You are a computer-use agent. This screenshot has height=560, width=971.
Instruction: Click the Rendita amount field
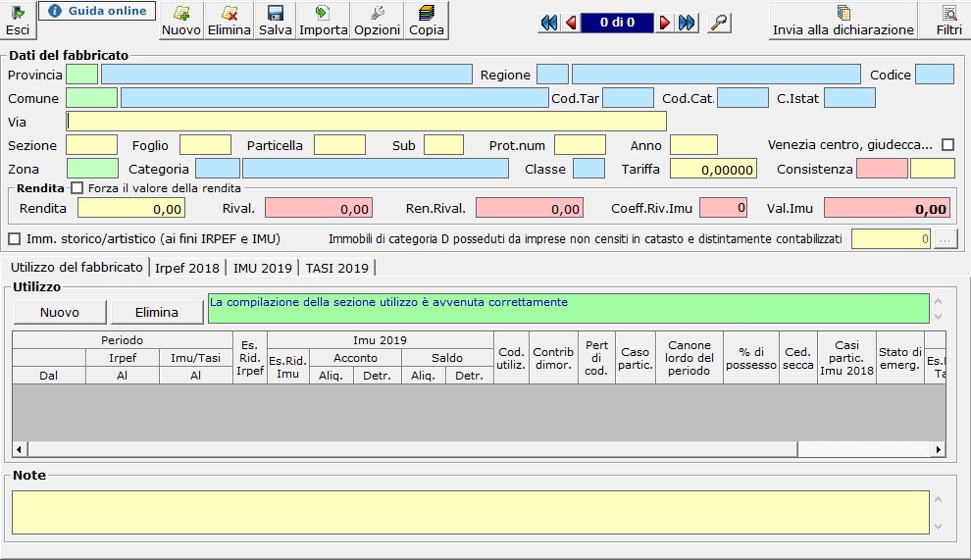(131, 208)
